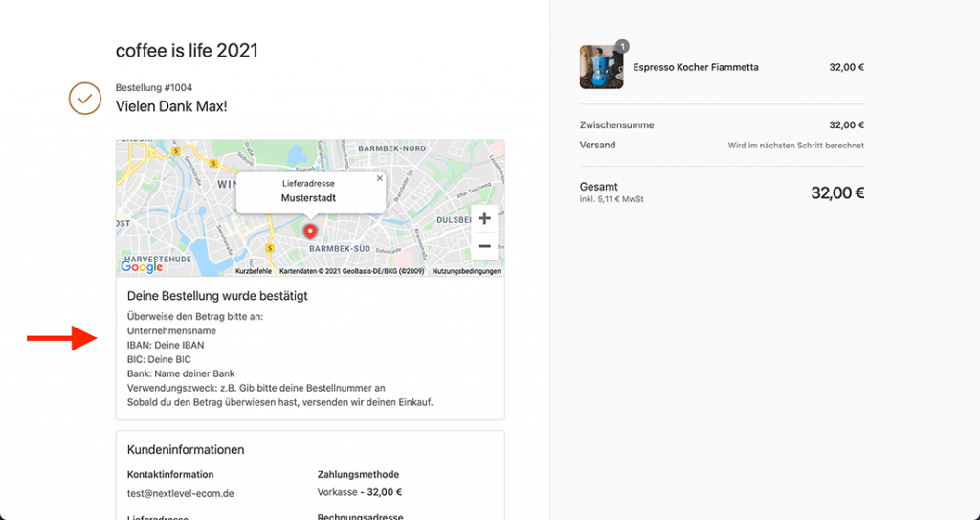Open Kurzbefehle on the map
This screenshot has height=520, width=980.
point(253,272)
